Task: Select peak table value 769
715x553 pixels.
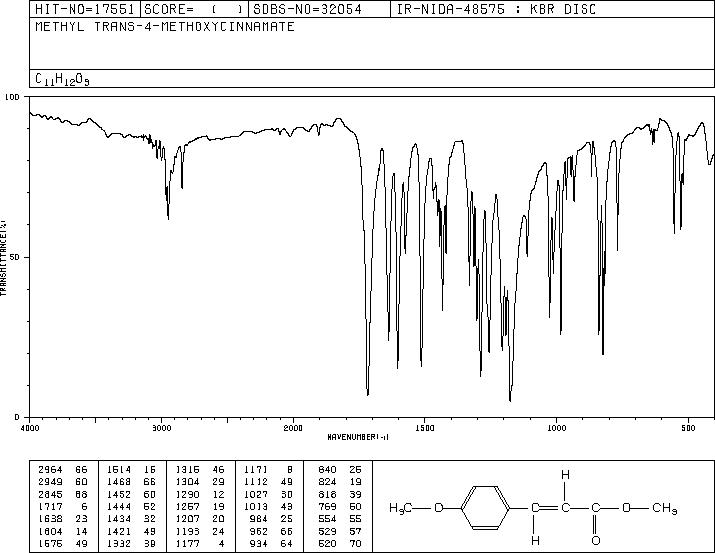Action: tap(327, 506)
